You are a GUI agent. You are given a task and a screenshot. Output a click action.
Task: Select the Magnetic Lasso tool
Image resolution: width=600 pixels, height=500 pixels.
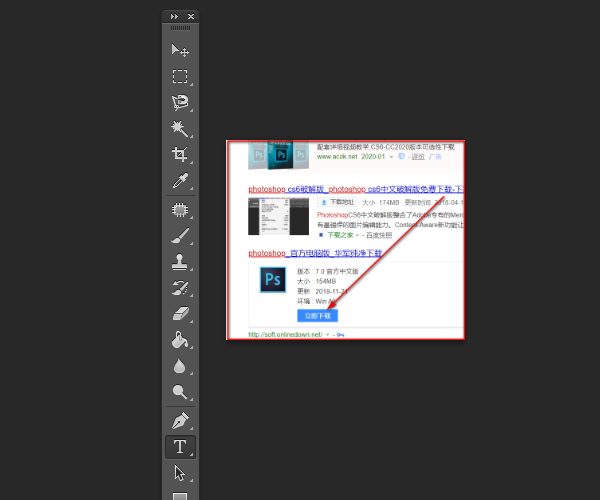point(180,102)
